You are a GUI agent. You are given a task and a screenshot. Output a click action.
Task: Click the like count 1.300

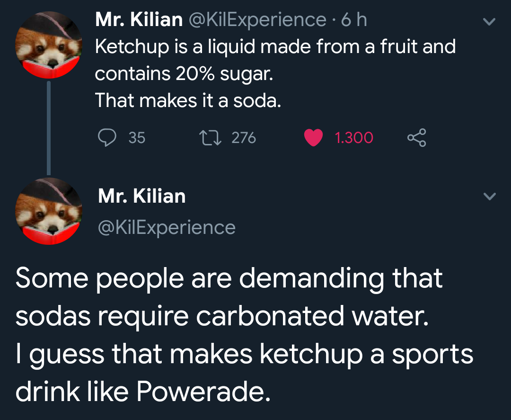(x=354, y=138)
